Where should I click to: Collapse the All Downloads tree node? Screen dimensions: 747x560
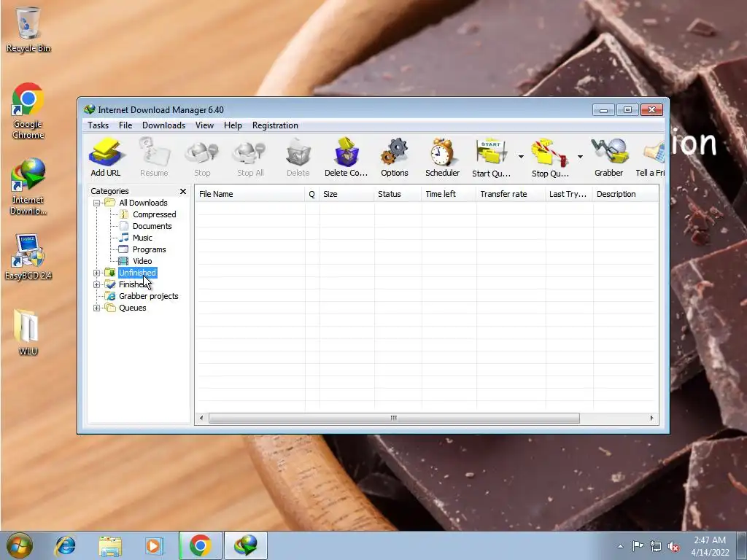(x=97, y=203)
